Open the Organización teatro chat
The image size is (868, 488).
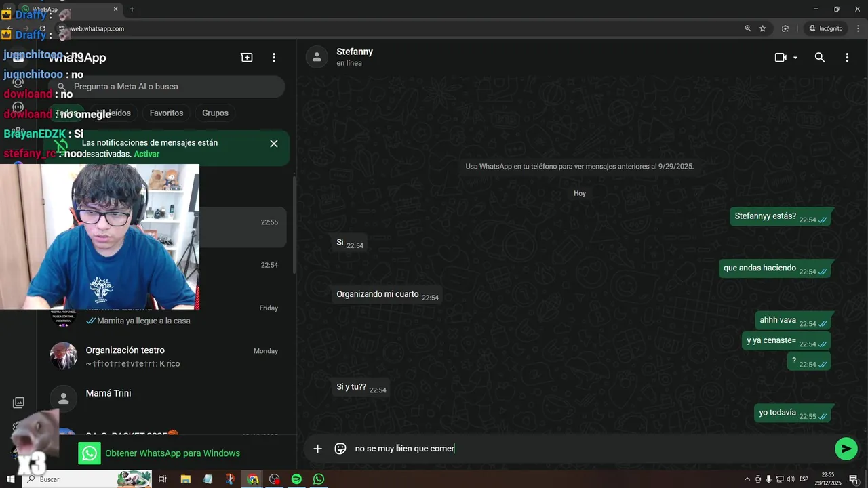pyautogui.click(x=165, y=357)
